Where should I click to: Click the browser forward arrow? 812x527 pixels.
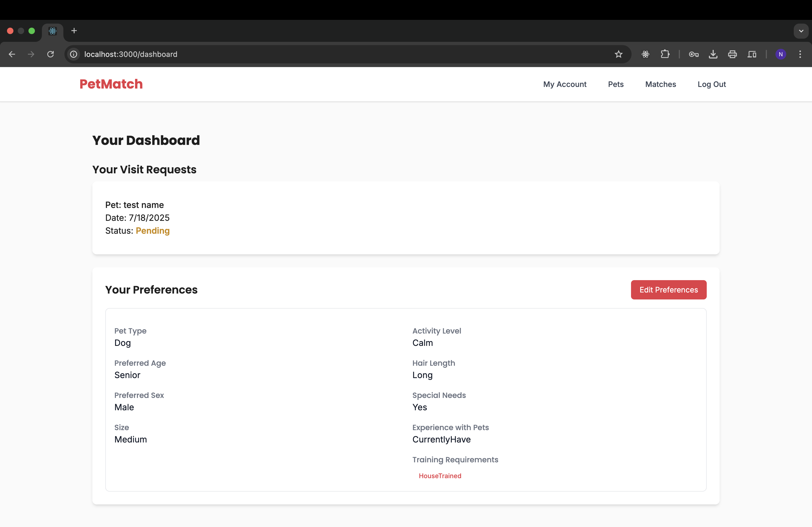click(31, 54)
